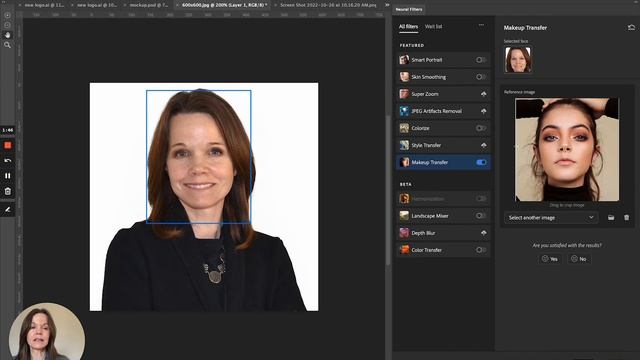Click the Smart Portrait filter thumbnail icon

pyautogui.click(x=404, y=60)
